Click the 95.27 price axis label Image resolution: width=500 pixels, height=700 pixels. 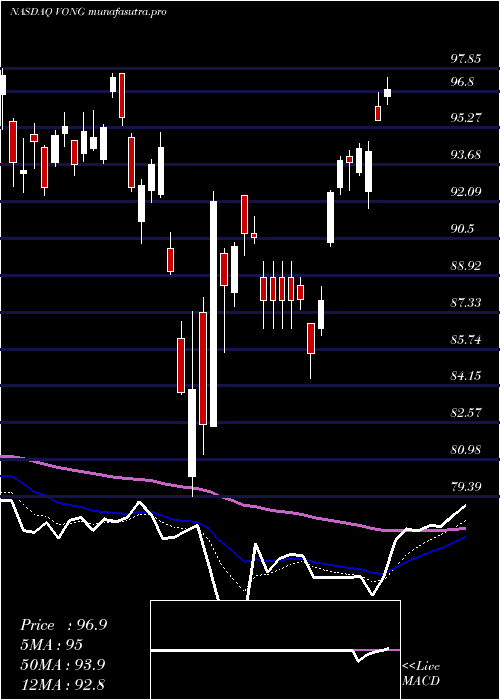tap(465, 118)
